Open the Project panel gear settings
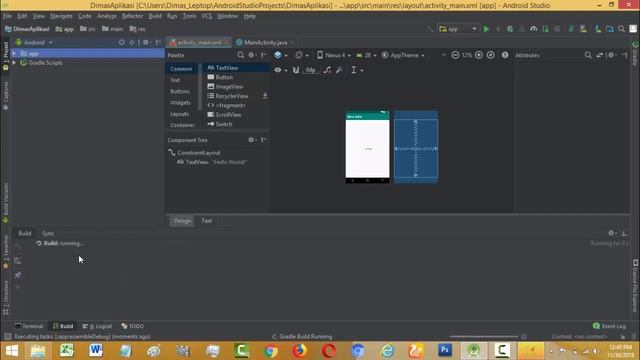Viewport: 640px width, 360px height. 146,42
